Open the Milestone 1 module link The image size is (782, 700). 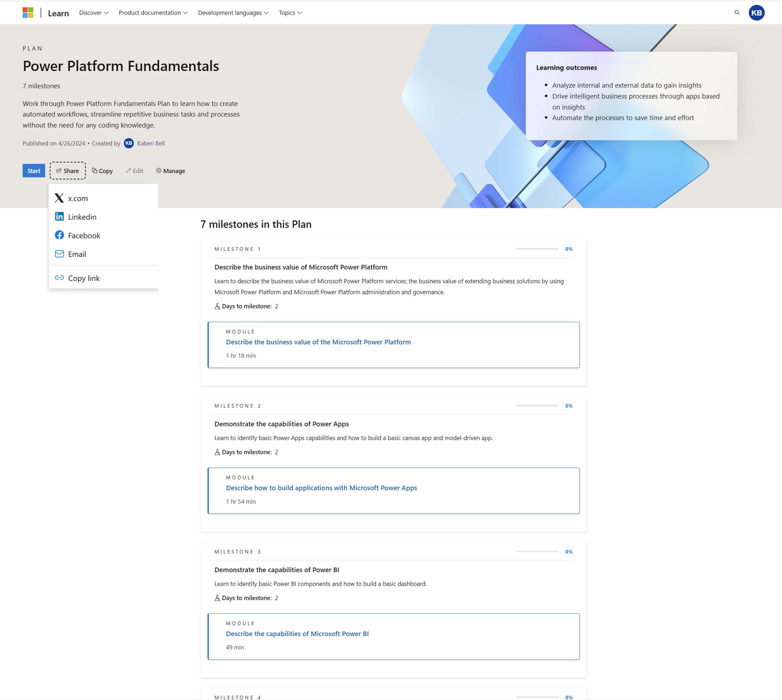pyautogui.click(x=318, y=341)
